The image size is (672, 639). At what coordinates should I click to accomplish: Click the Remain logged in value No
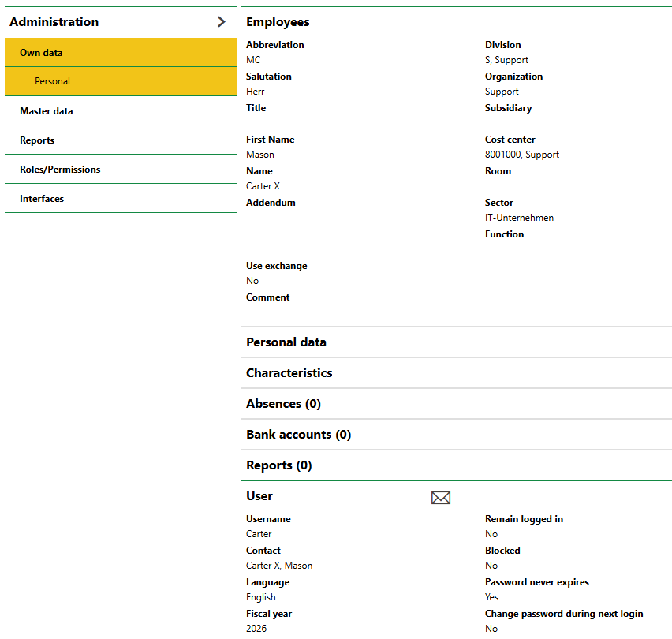tap(491, 534)
